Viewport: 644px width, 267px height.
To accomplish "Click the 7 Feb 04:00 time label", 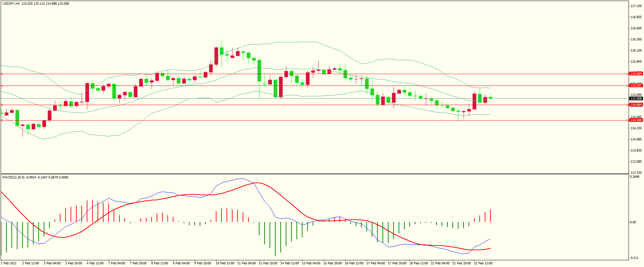I will click(x=117, y=263).
